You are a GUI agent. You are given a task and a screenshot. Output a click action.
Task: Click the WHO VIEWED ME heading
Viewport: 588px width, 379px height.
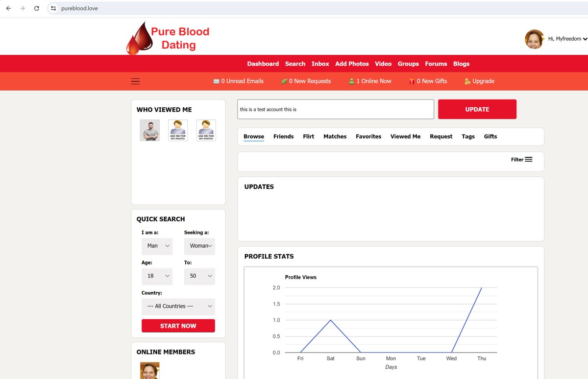tap(164, 110)
